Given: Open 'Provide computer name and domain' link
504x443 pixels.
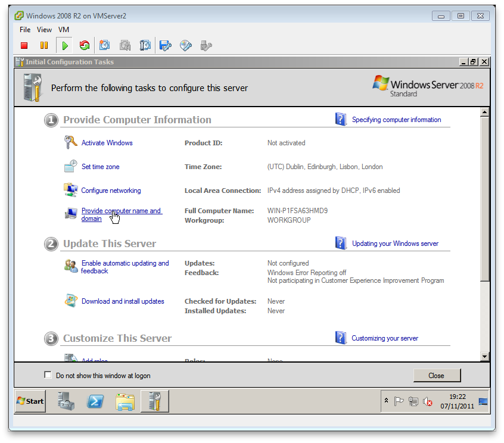Looking at the screenshot, I should point(121,211).
